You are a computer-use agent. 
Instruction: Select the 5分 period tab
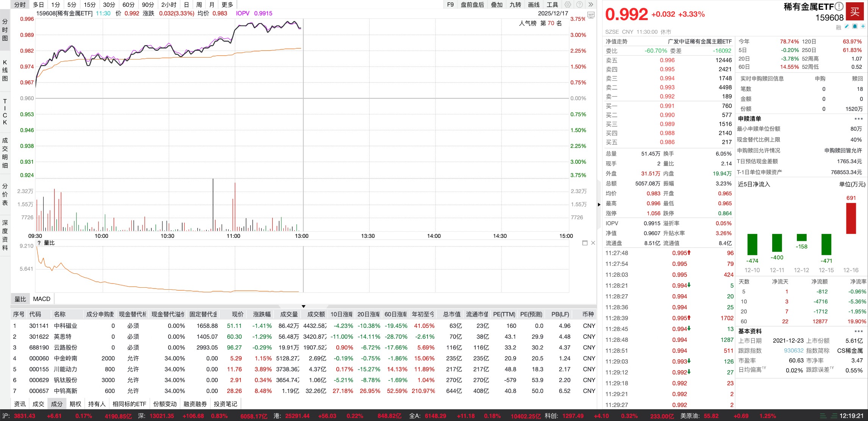[x=72, y=5]
